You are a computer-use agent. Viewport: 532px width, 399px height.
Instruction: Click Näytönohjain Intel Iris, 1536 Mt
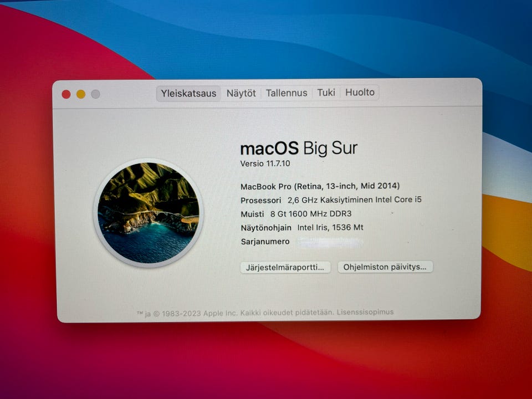[x=302, y=227]
